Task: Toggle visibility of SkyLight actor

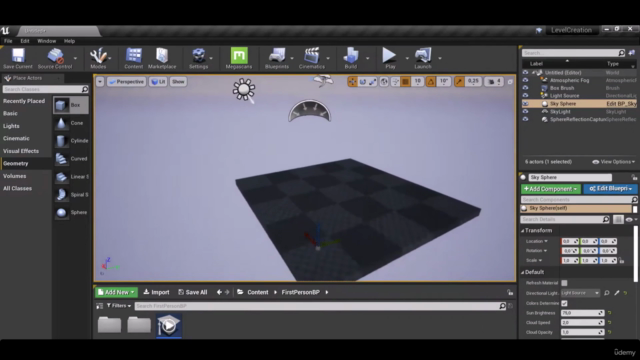Action: point(525,111)
